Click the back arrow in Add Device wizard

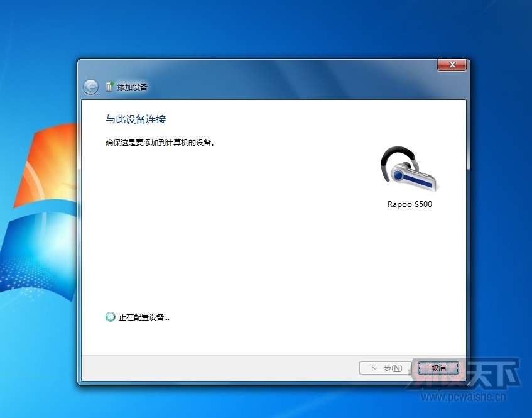tap(90, 87)
